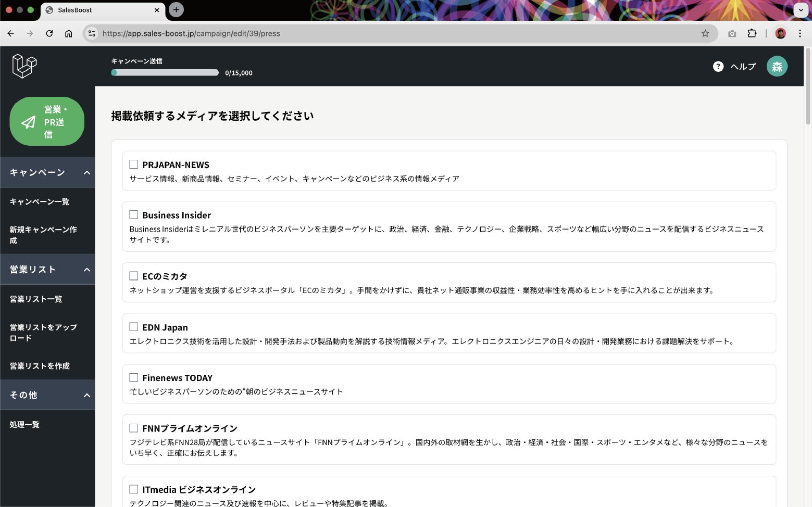812x507 pixels.
Task: Click the paper plane send icon
Action: point(29,122)
